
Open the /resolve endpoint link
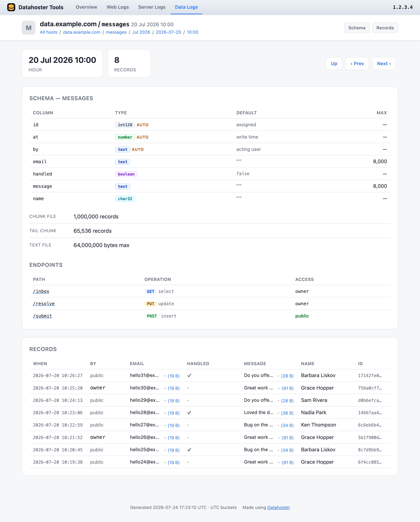coord(44,304)
